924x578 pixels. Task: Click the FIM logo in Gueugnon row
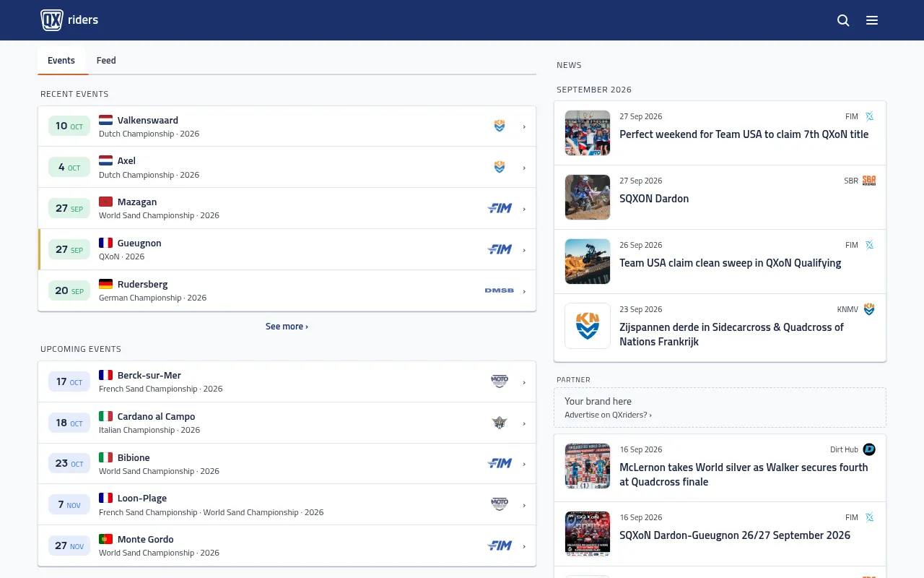click(500, 249)
